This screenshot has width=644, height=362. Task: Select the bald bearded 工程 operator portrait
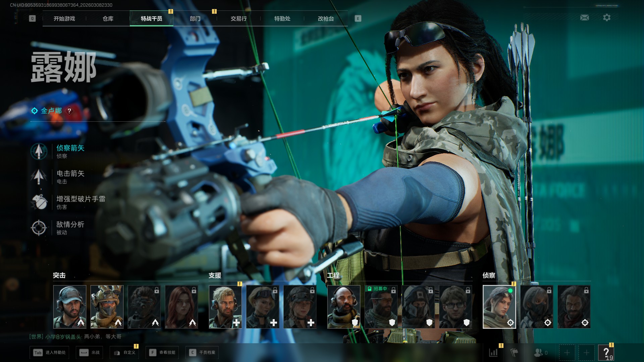344,307
